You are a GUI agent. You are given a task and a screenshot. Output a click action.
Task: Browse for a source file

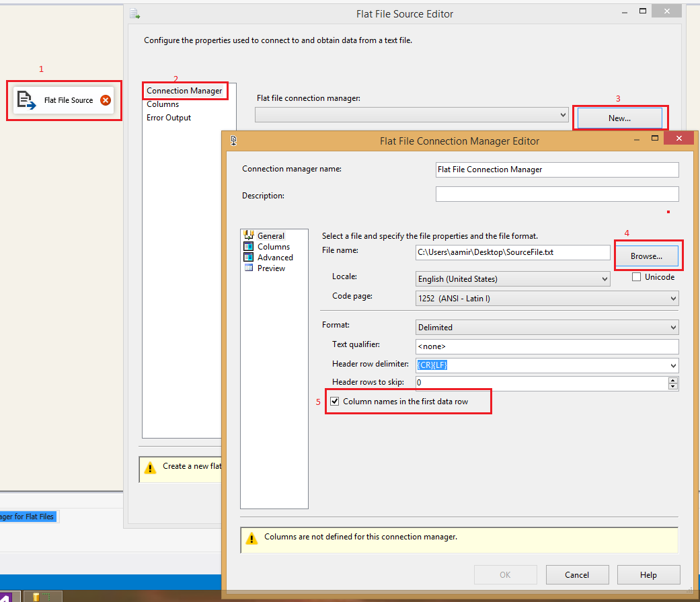[648, 256]
